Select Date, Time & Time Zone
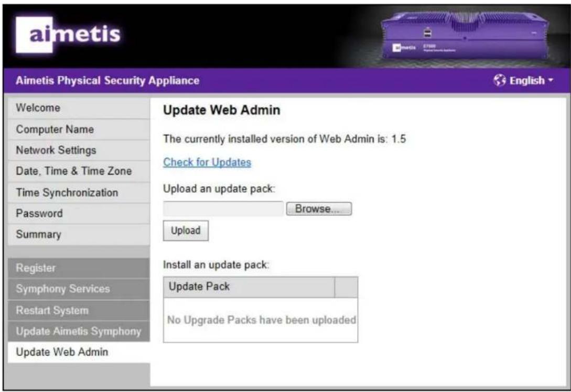 pyautogui.click(x=79, y=171)
